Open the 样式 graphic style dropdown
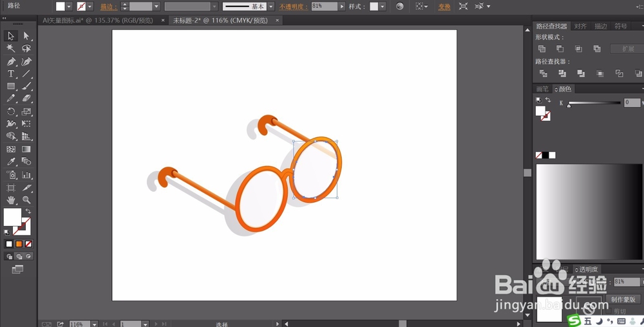This screenshot has width=644, height=327. click(x=383, y=6)
